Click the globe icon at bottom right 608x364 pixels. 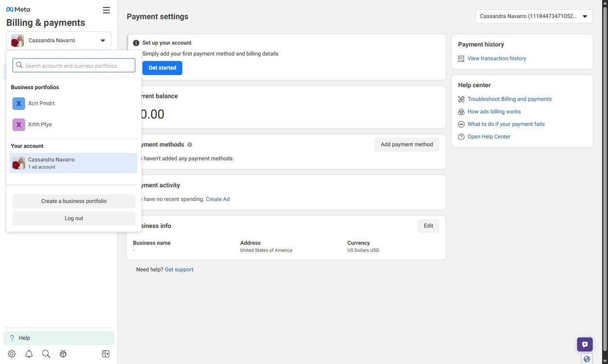pyautogui.click(x=587, y=359)
